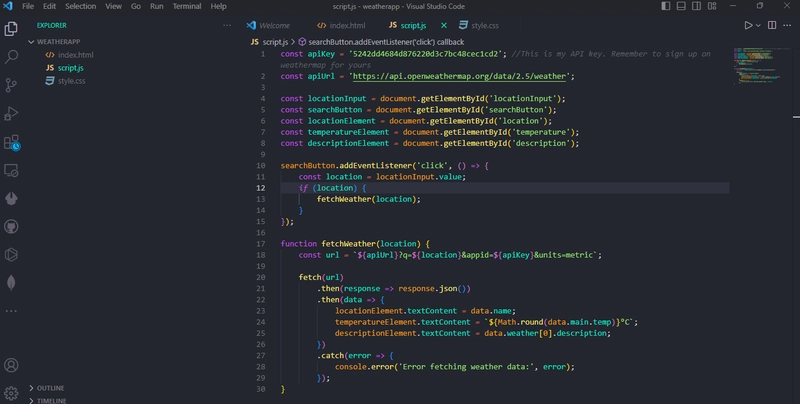Open the Extensions view

11,142
